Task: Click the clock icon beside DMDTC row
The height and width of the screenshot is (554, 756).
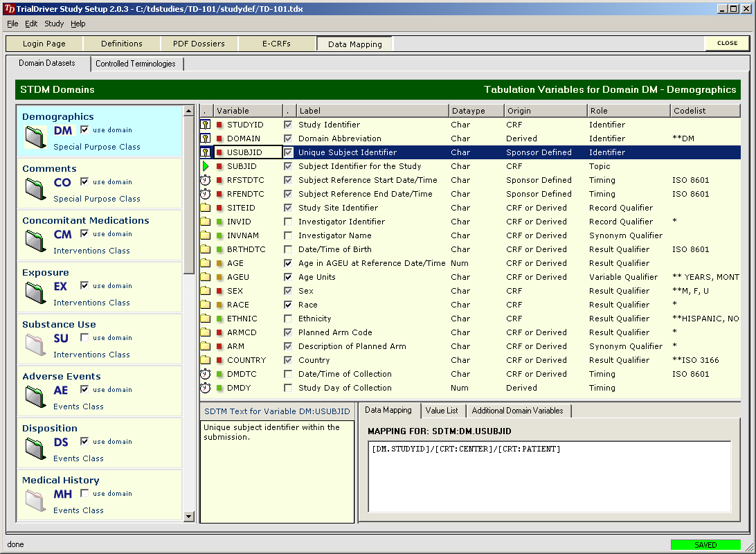Action: click(x=206, y=374)
